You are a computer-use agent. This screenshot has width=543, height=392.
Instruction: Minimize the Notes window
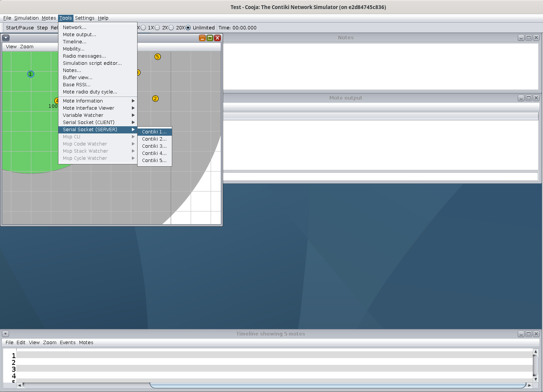(521, 38)
